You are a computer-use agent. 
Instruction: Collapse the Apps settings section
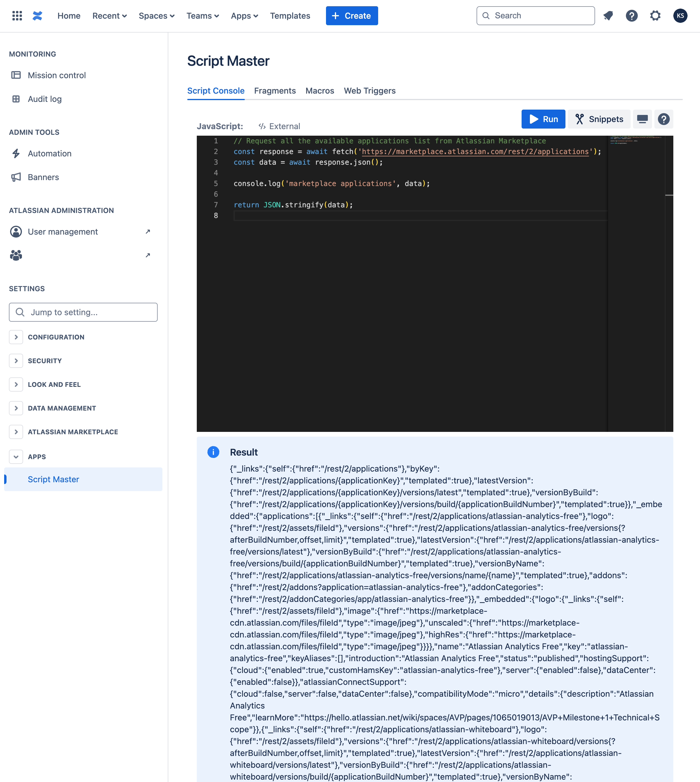click(16, 457)
